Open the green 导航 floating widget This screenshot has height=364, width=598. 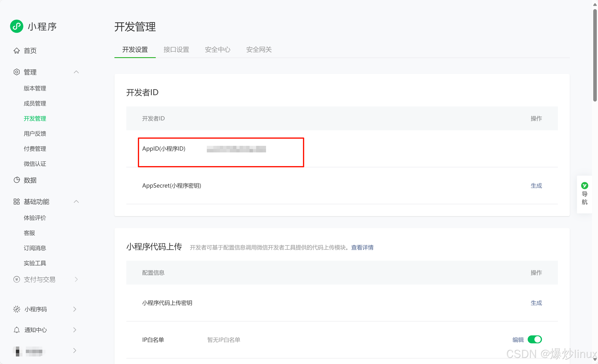pyautogui.click(x=584, y=194)
